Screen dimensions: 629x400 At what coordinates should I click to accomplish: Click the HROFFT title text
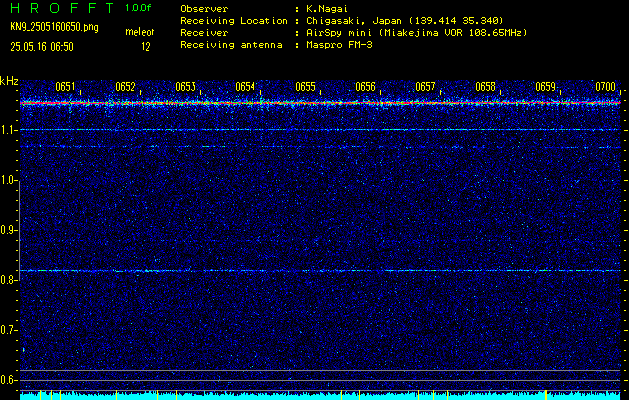[x=62, y=8]
